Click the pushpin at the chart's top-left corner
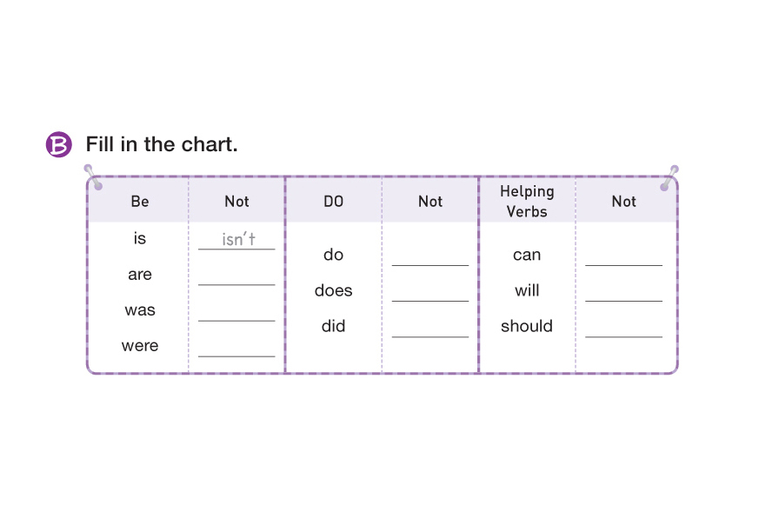 tap(94, 179)
